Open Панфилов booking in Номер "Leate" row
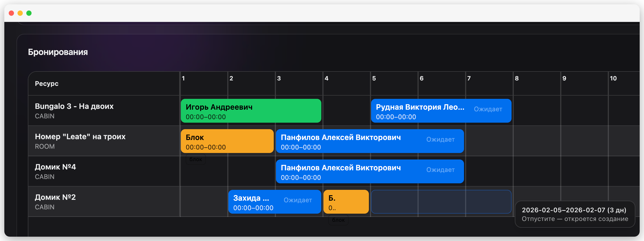This screenshot has height=241, width=644. 351,141
